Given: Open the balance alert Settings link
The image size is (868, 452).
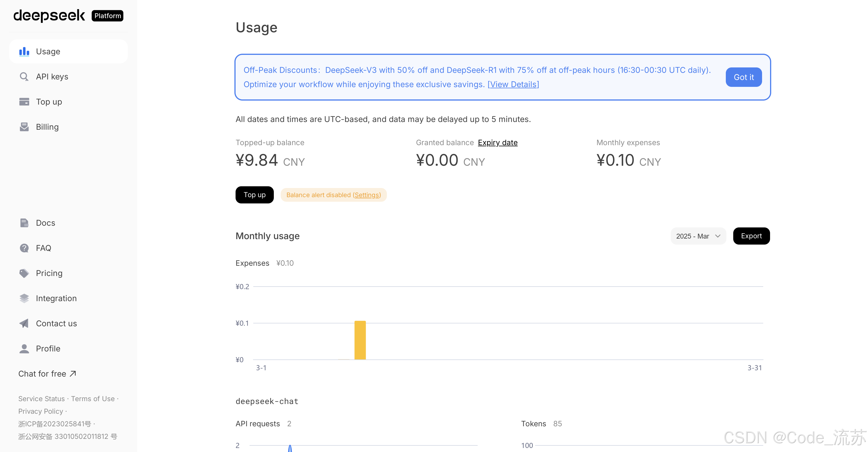Looking at the screenshot, I should coord(367,195).
